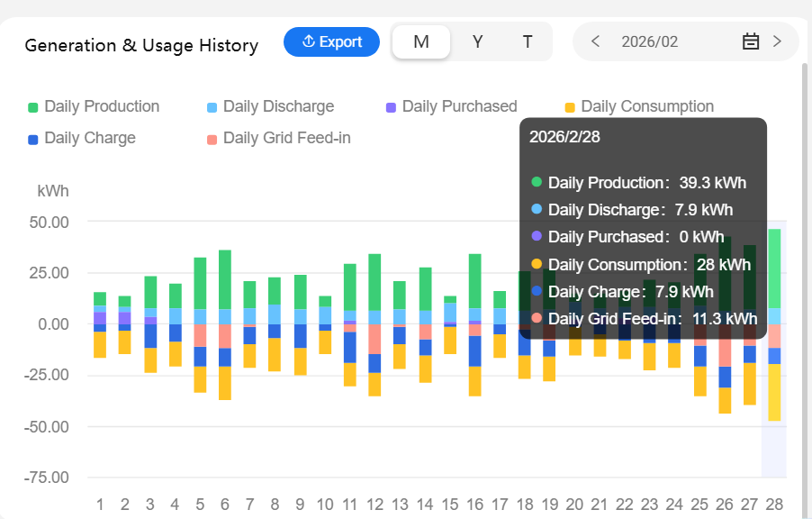This screenshot has width=812, height=519.
Task: Select the day 1 bar in chart
Action: (x=100, y=299)
